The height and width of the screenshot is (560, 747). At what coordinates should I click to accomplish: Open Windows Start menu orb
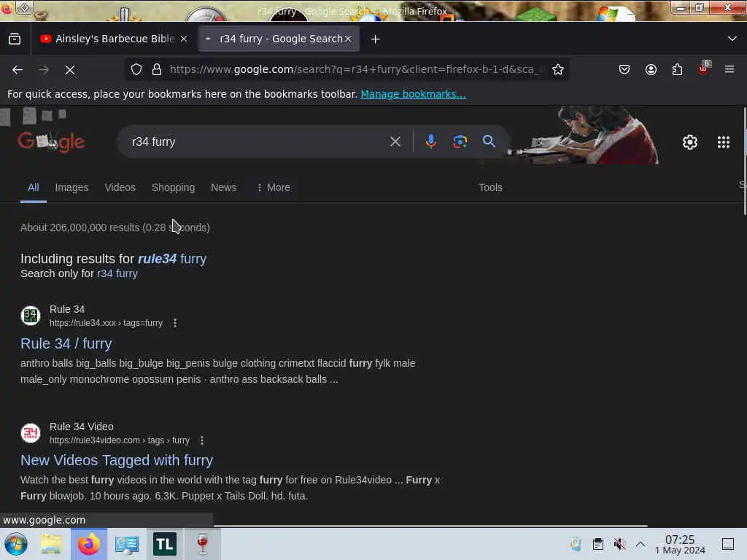pos(16,544)
